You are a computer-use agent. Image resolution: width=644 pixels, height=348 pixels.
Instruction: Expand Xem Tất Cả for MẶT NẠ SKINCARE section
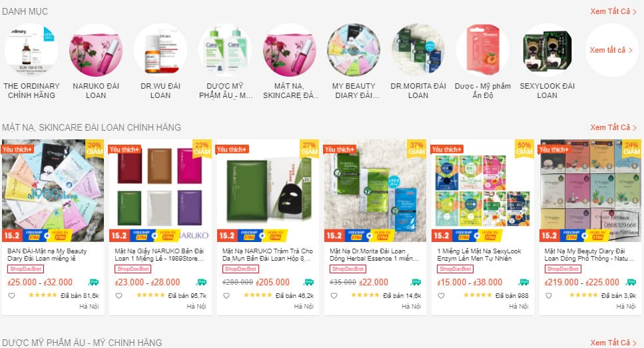click(x=613, y=127)
